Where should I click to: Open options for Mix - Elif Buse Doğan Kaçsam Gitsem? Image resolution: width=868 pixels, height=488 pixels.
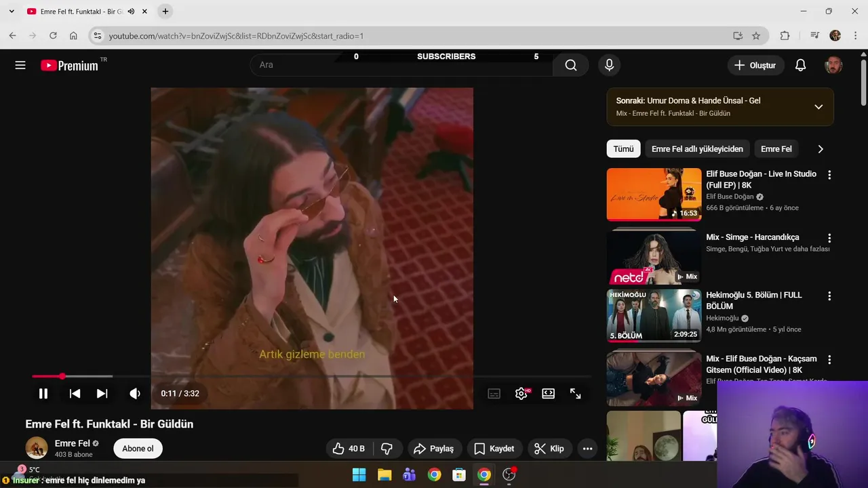829,360
